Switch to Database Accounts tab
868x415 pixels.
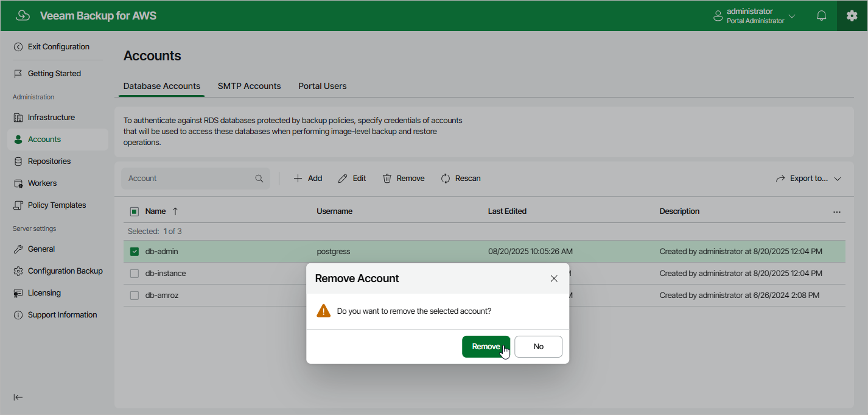162,86
